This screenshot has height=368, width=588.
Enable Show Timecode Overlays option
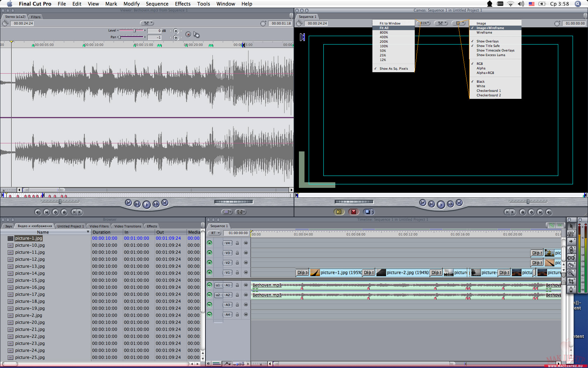pos(495,50)
